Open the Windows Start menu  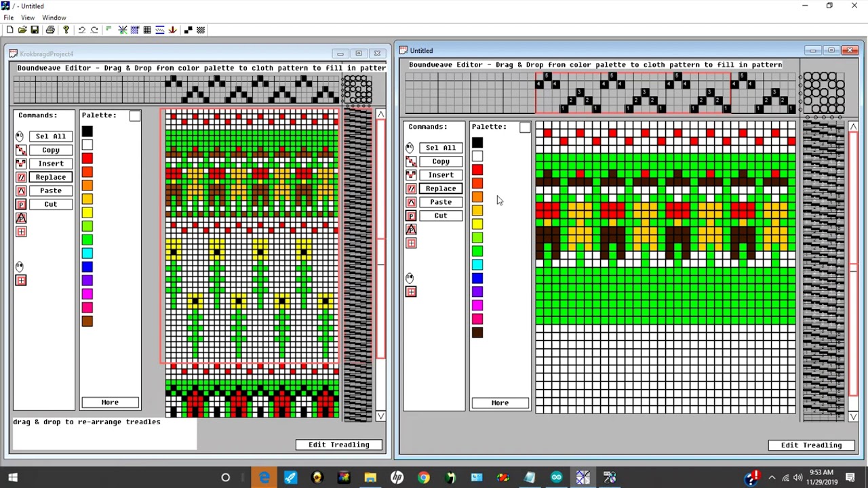[x=13, y=478]
